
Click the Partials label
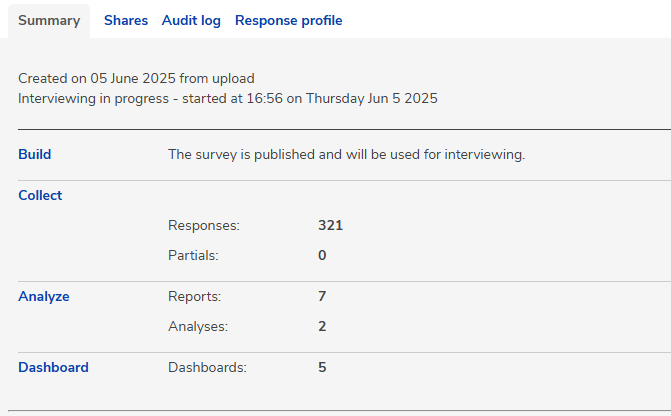[x=193, y=256]
